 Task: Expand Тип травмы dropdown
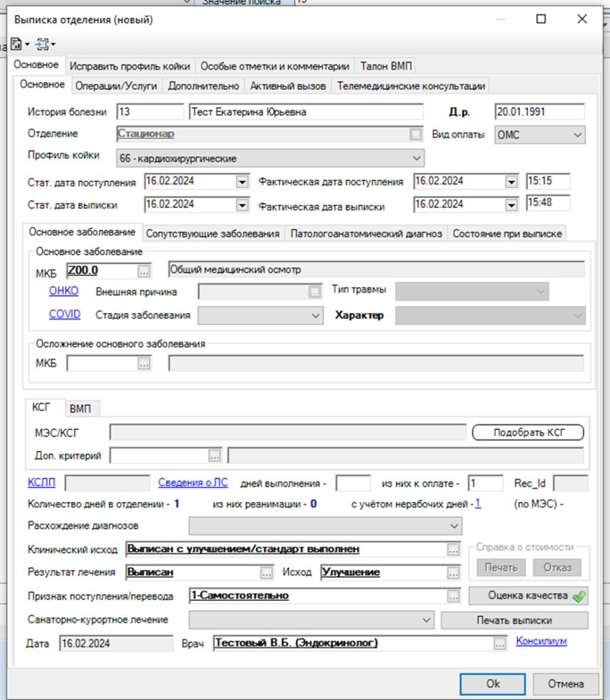click(x=541, y=292)
